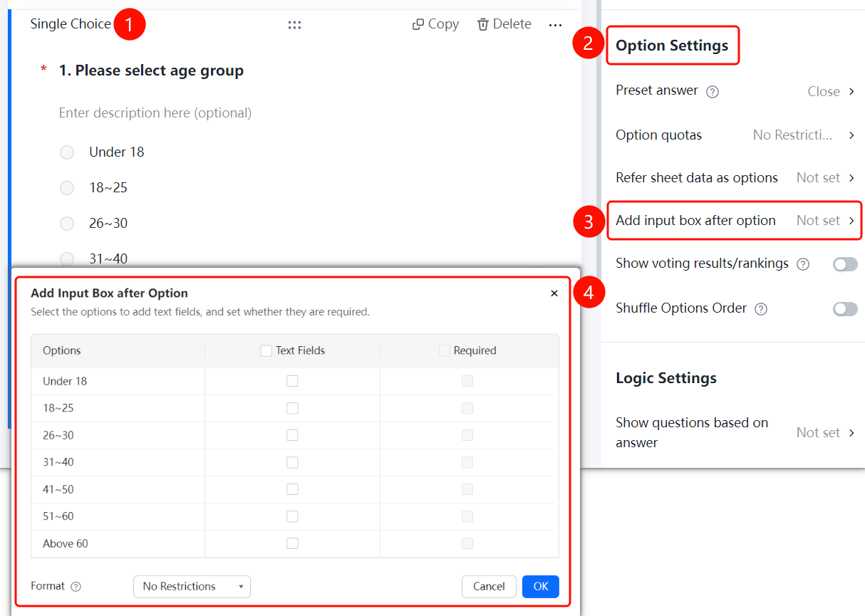This screenshot has width=865, height=616.
Task: Click the Format help icon
Action: 76,587
